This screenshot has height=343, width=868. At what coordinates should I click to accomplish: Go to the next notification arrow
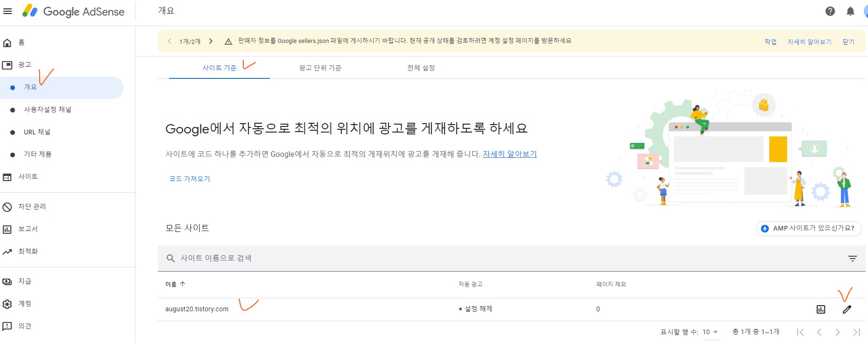pyautogui.click(x=211, y=41)
